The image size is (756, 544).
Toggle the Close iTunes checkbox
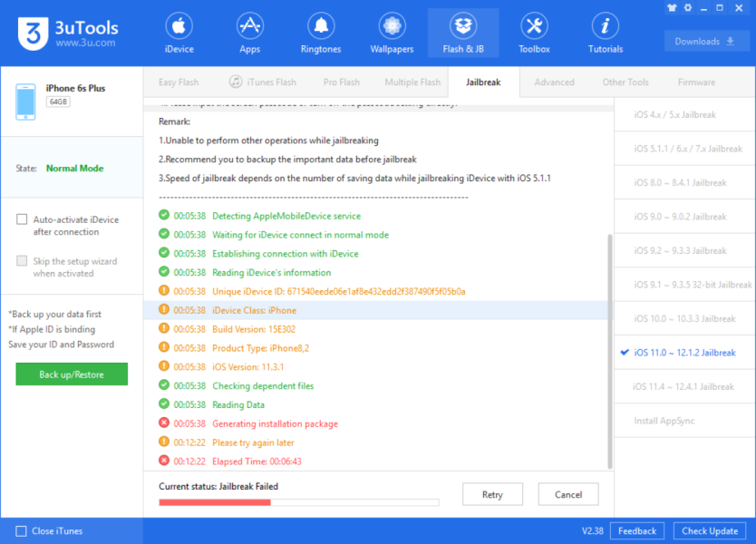coord(22,531)
